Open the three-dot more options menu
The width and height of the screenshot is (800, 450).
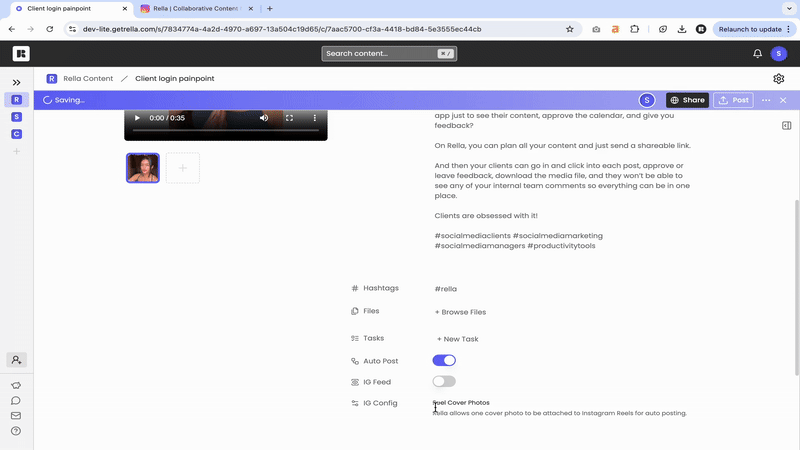tap(766, 100)
